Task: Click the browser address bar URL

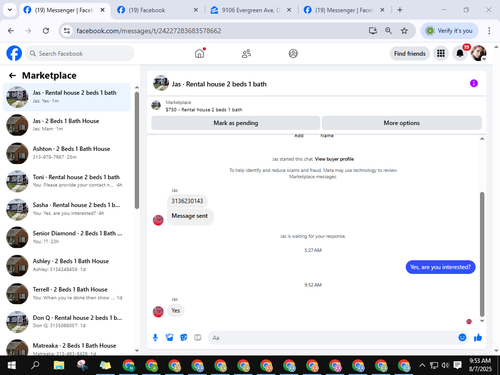Action: (x=149, y=31)
